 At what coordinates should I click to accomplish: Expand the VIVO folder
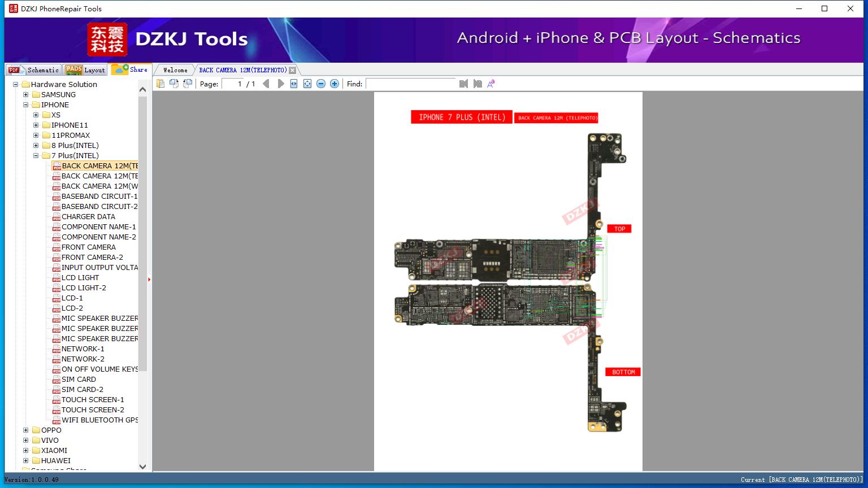tap(26, 440)
